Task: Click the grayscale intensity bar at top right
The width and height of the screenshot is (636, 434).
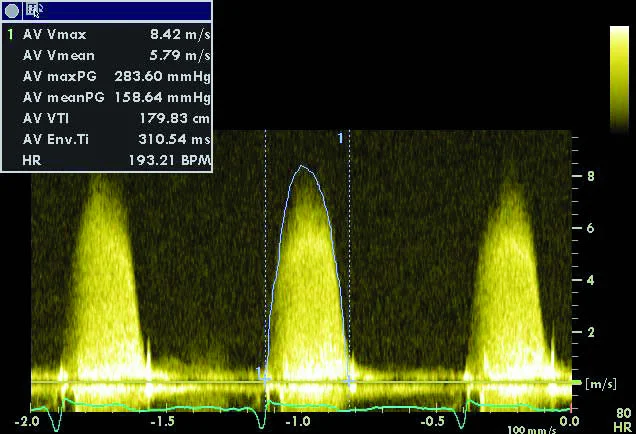Action: tap(619, 80)
